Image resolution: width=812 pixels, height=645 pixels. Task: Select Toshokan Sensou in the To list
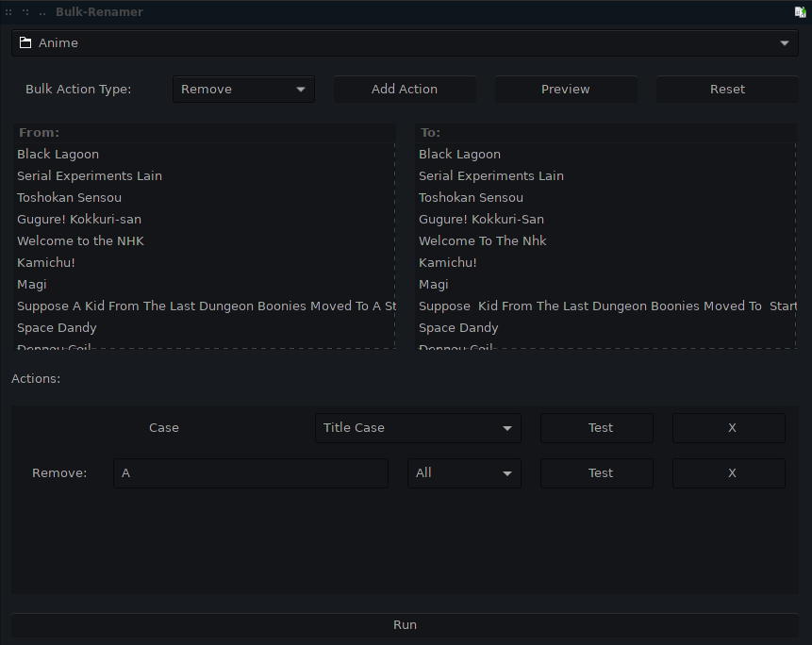606,198
